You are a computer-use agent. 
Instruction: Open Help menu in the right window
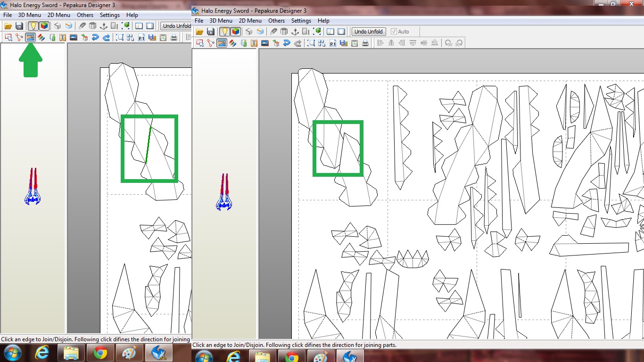coord(324,21)
